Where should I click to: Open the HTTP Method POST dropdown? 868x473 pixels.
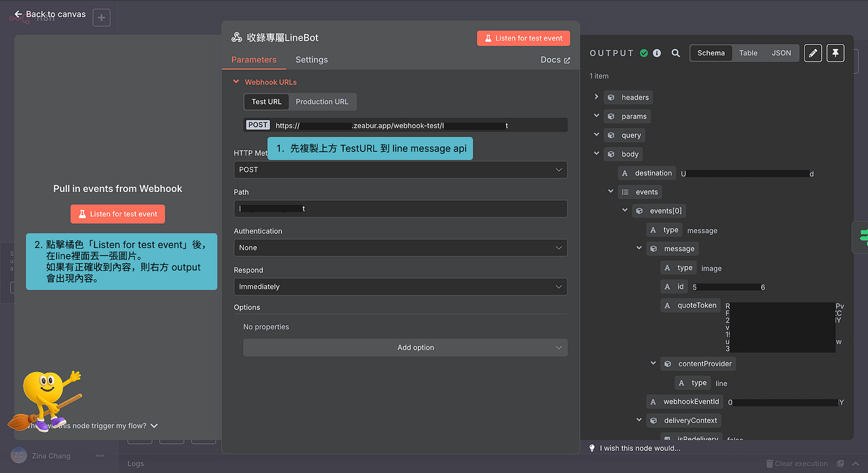point(400,170)
